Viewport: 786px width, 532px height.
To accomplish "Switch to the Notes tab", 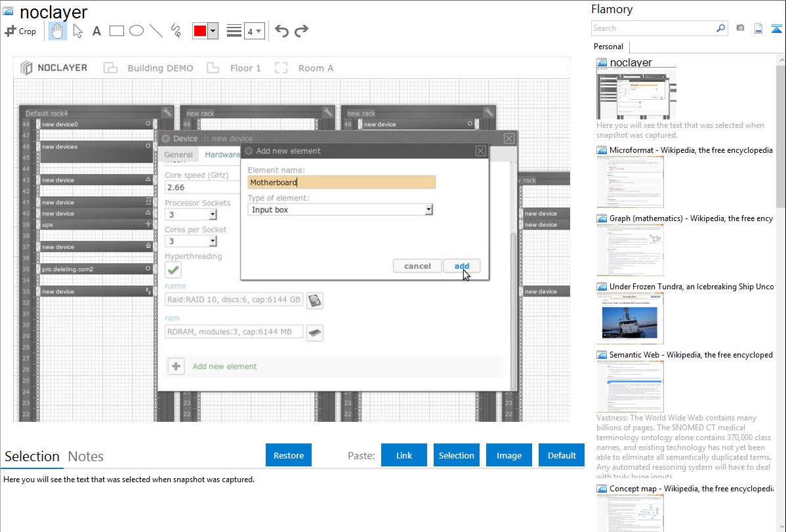I will pos(85,457).
